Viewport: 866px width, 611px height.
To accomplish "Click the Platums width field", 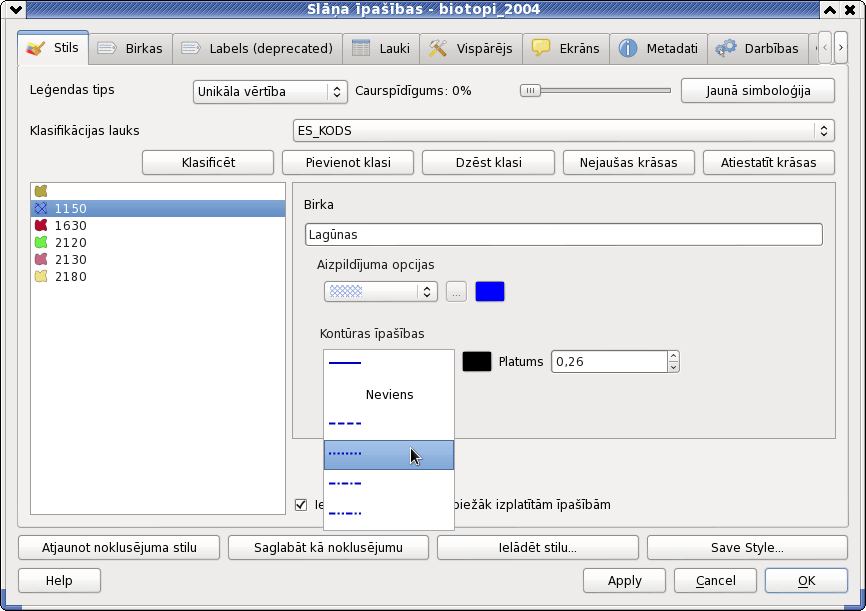I will pyautogui.click(x=610, y=362).
